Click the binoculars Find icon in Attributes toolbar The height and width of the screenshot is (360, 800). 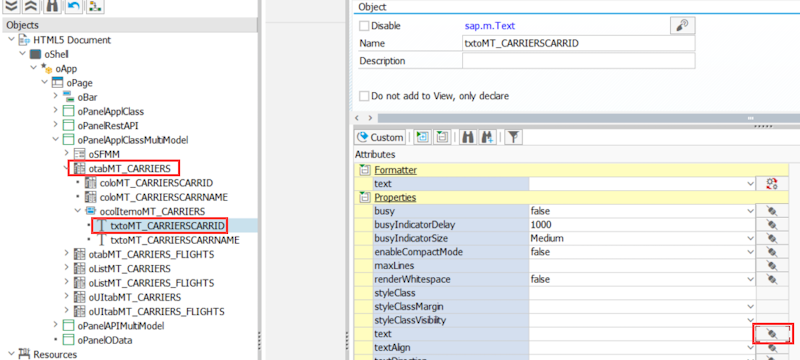click(467, 137)
